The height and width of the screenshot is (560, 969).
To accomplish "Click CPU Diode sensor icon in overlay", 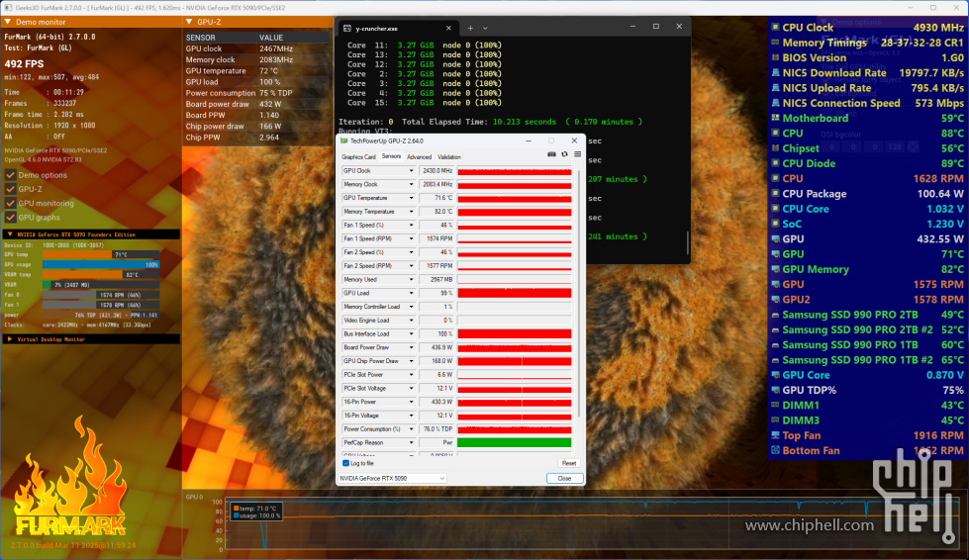I will pos(775,163).
